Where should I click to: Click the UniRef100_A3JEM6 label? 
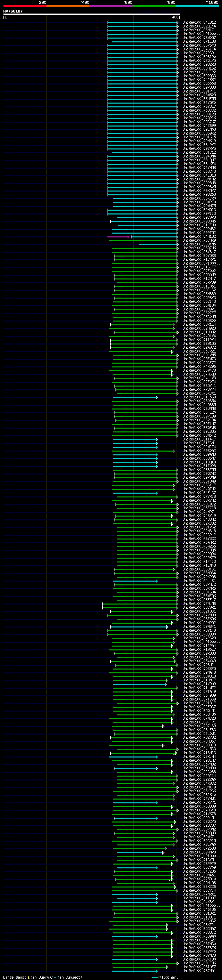199,963
